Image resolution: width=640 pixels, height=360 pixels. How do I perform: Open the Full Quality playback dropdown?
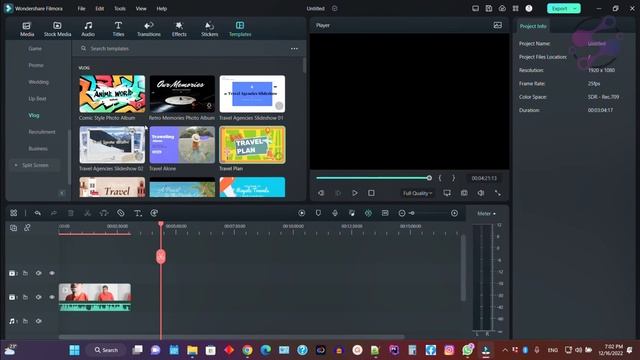point(417,193)
